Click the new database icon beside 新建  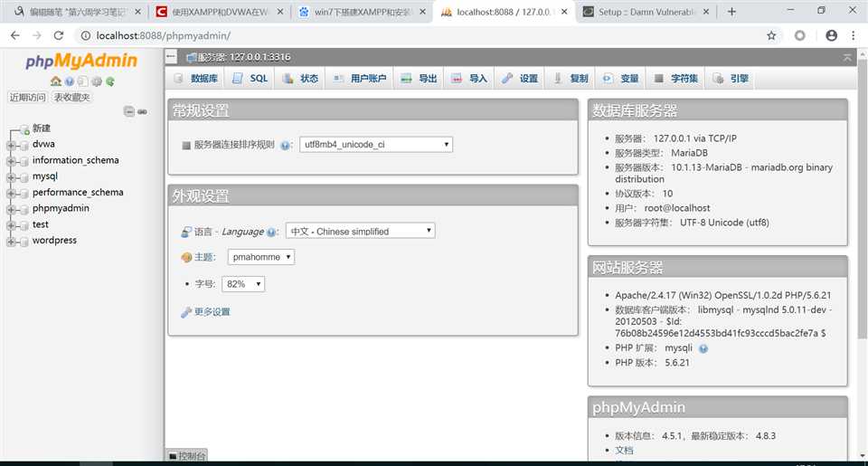[24, 129]
